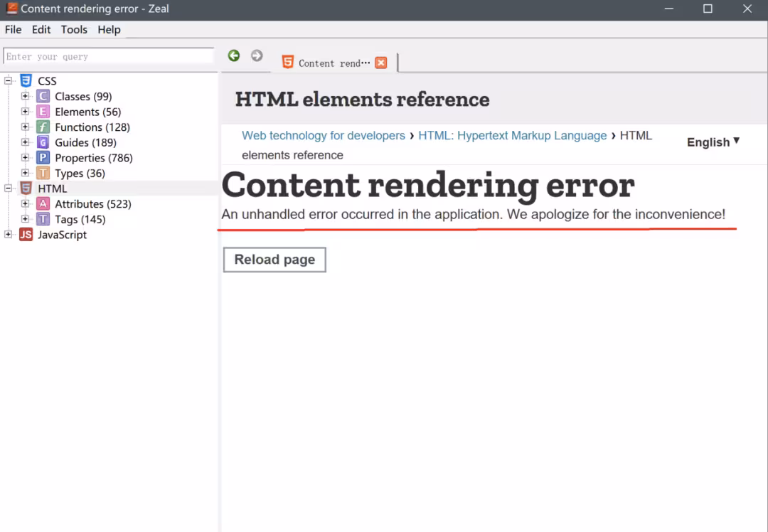Select Tags (145) tree row

(80, 220)
